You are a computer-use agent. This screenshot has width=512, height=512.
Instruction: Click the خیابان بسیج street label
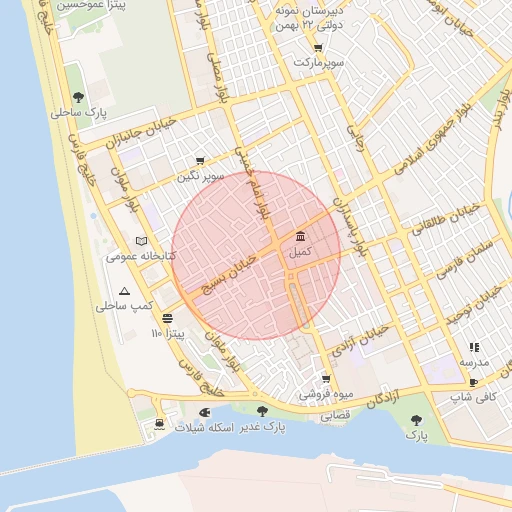point(229,275)
